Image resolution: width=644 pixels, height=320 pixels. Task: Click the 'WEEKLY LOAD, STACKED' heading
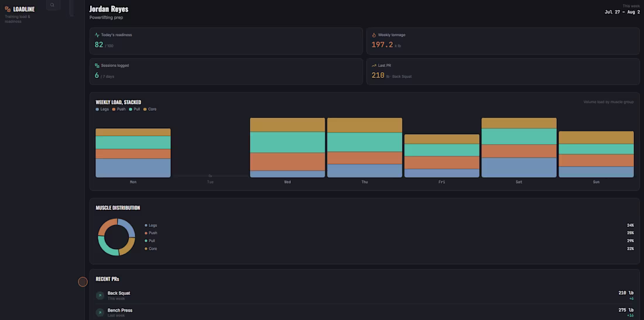point(118,102)
